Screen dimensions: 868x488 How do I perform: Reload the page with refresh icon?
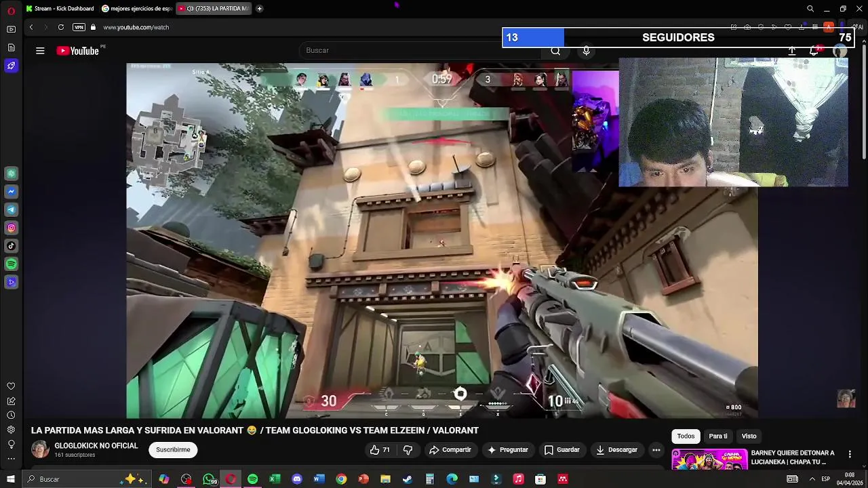click(x=61, y=27)
